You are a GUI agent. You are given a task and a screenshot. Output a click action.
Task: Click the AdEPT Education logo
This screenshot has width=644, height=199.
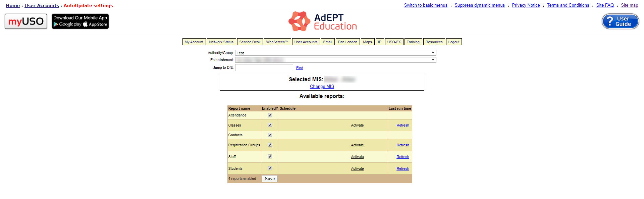tap(322, 21)
